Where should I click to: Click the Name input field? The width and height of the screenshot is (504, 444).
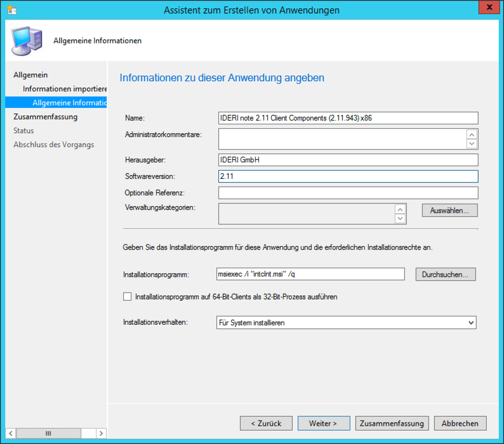point(348,118)
